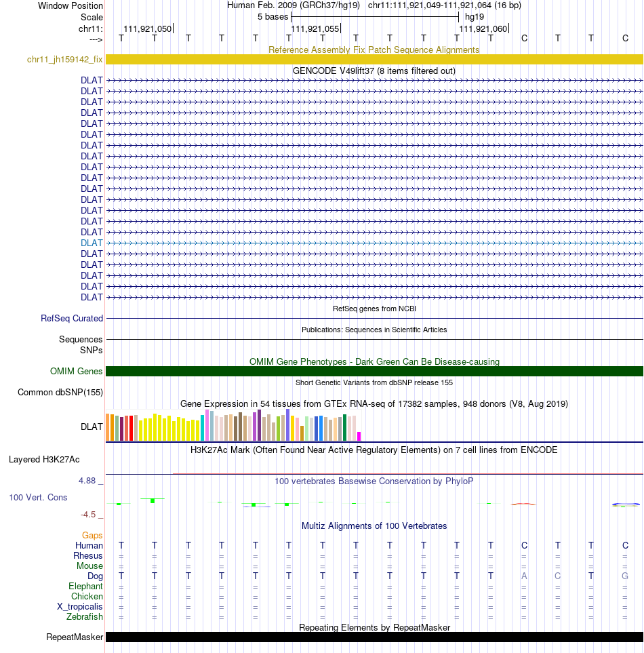Open the OMIM Gene Phenotypes track title
644x653 pixels.
coord(374,361)
